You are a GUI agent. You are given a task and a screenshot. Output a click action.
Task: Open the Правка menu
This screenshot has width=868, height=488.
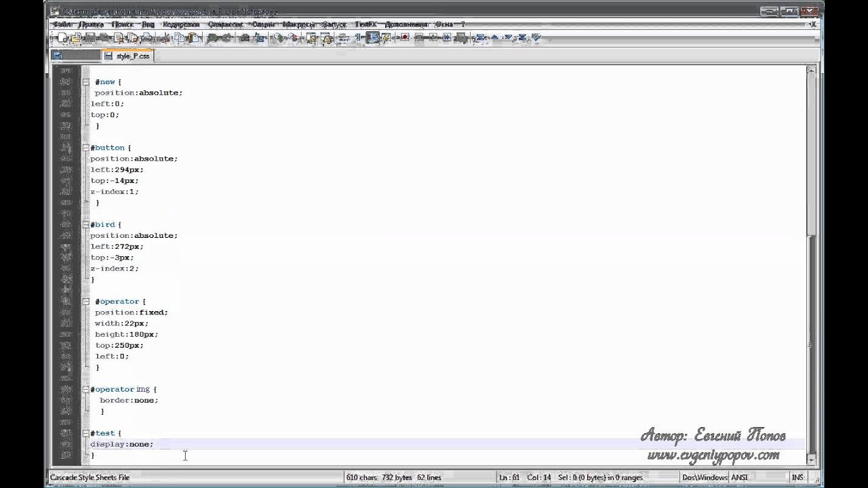pos(91,24)
